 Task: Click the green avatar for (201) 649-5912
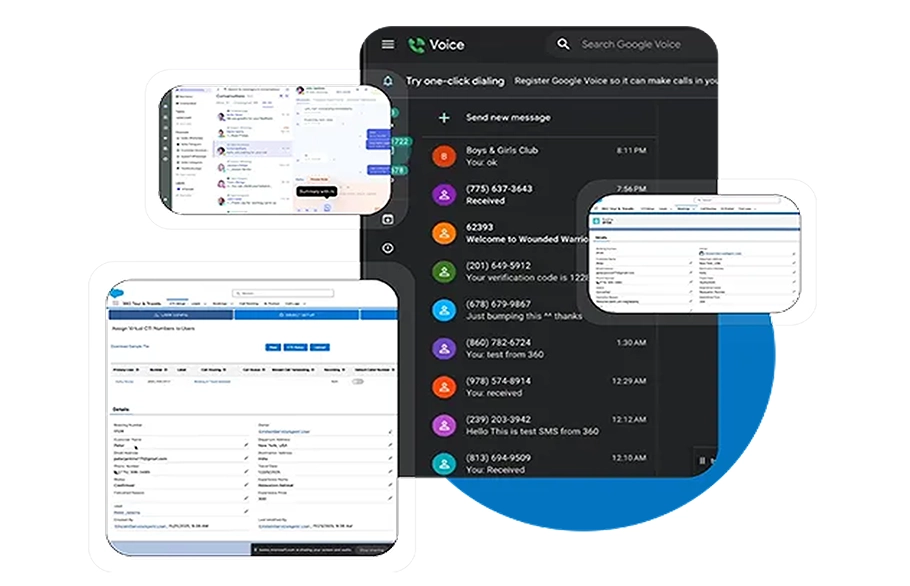click(x=444, y=272)
